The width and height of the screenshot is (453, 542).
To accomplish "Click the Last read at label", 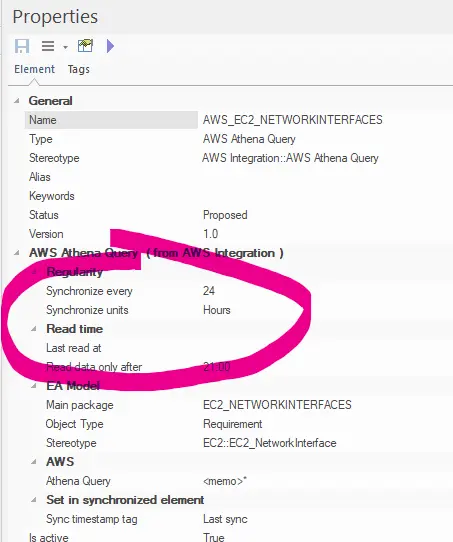I will point(74,348).
